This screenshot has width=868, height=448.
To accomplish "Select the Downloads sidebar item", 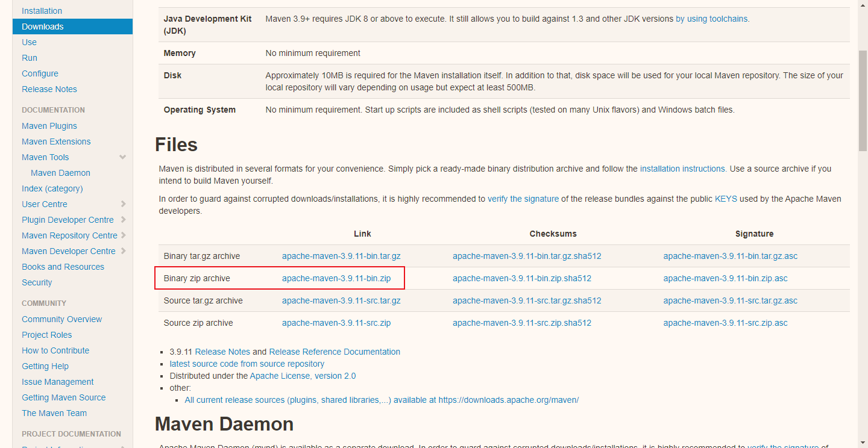I will click(x=72, y=26).
